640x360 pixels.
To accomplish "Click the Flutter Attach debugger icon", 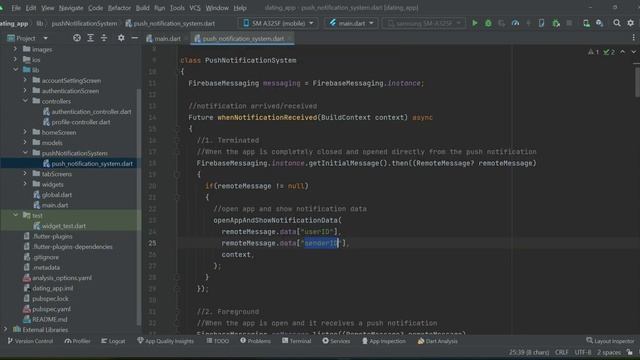I will point(556,23).
